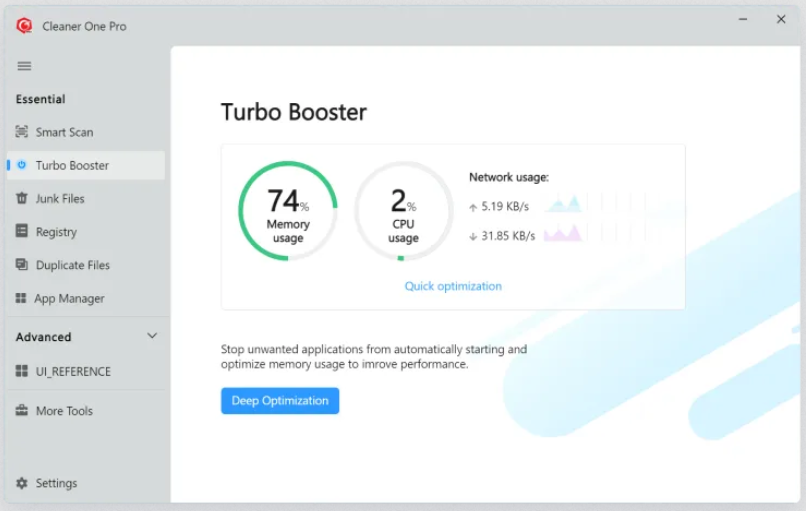Click the Registry icon

coord(22,231)
